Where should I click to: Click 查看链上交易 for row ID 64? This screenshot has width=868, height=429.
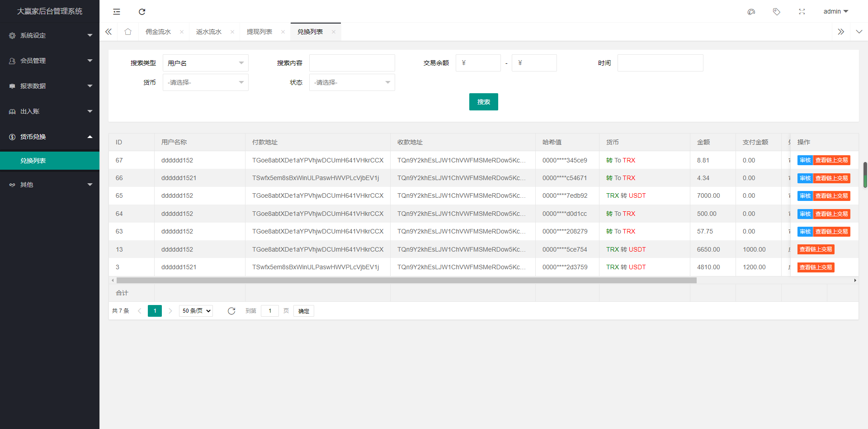(832, 214)
